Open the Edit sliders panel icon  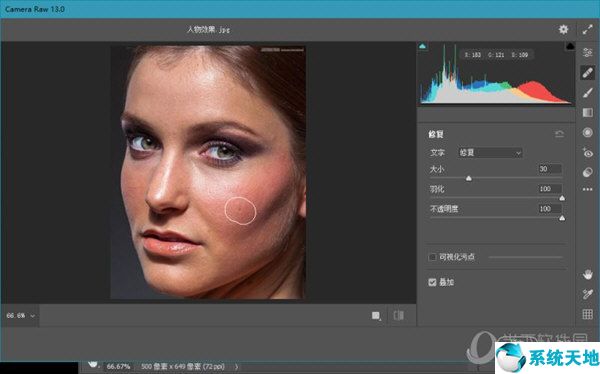coord(587,52)
